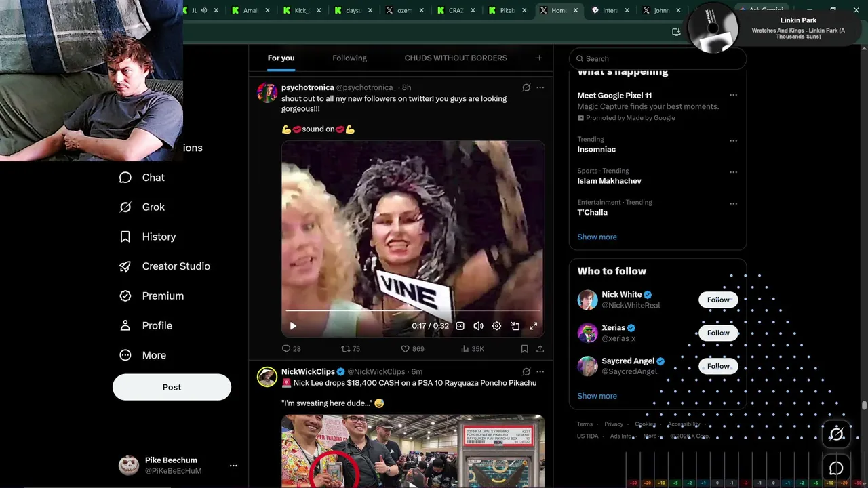868x488 pixels.
Task: Open options for Islam Makhachev trend
Action: (733, 172)
